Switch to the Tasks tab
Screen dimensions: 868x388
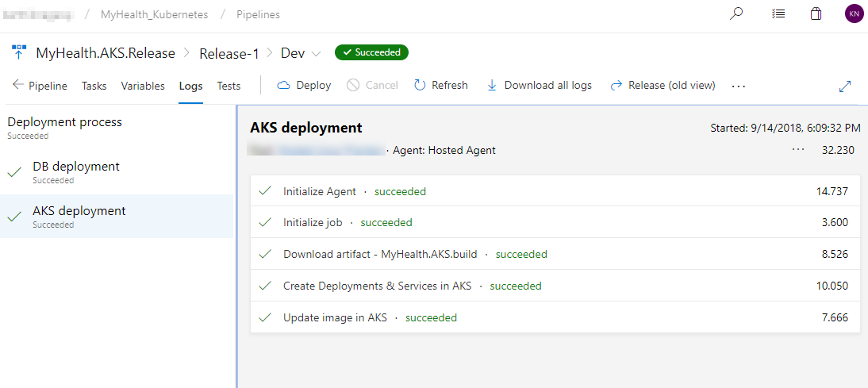pos(94,86)
